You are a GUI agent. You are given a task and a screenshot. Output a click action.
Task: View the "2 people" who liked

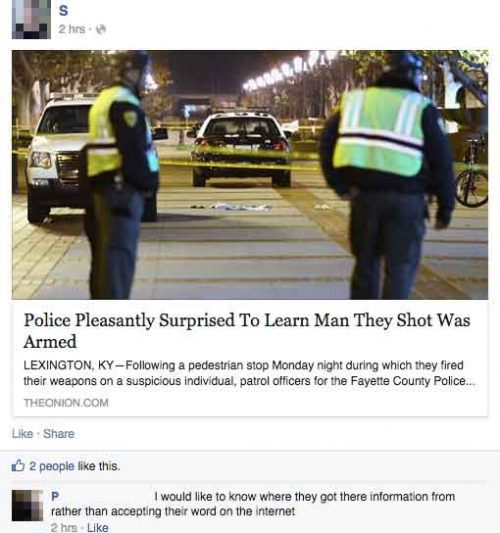click(x=52, y=466)
